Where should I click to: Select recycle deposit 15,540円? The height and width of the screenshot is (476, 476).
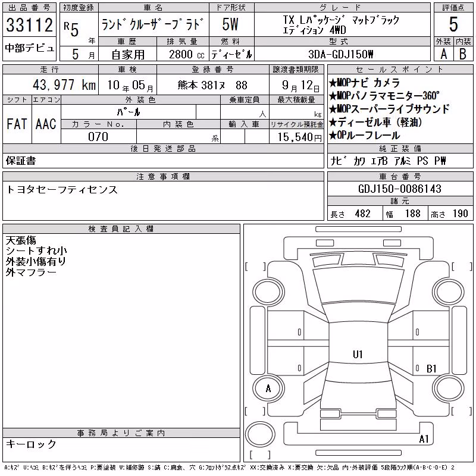pyautogui.click(x=300, y=137)
